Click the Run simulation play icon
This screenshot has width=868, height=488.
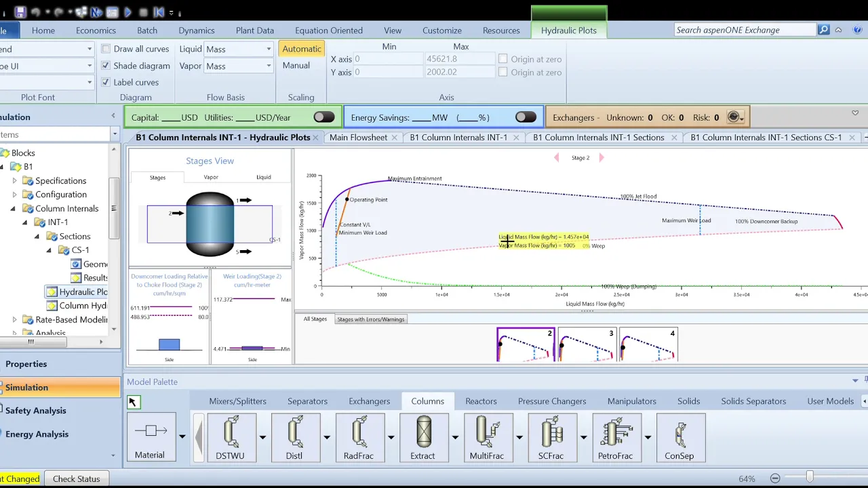tap(127, 12)
